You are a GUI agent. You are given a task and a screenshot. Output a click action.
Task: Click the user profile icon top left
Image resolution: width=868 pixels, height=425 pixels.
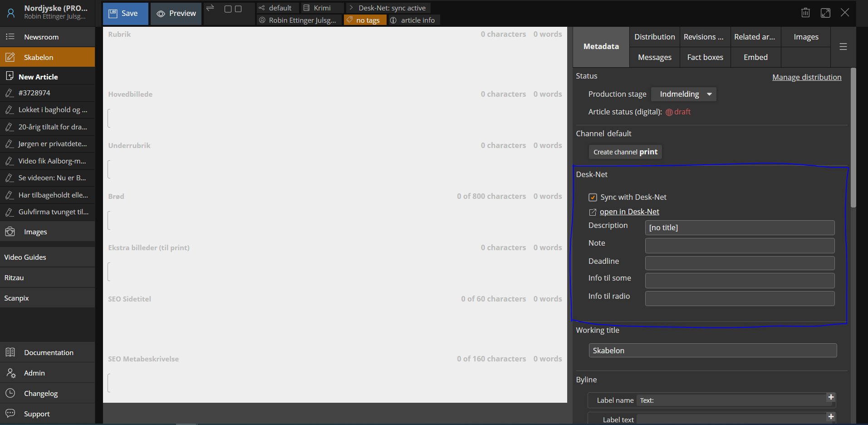tap(11, 13)
